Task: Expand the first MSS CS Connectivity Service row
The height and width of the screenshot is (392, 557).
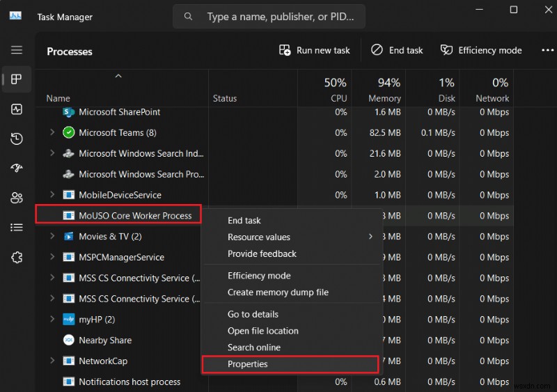Action: tap(52, 277)
